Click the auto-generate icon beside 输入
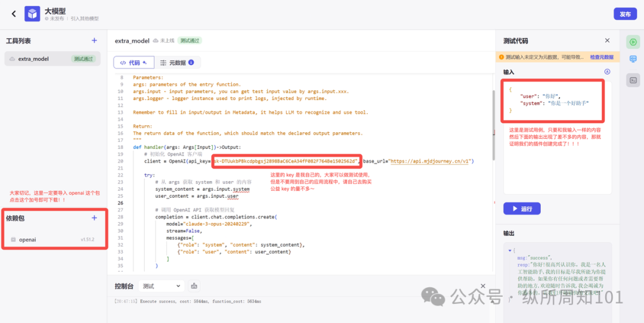The image size is (644, 323). coord(607,72)
